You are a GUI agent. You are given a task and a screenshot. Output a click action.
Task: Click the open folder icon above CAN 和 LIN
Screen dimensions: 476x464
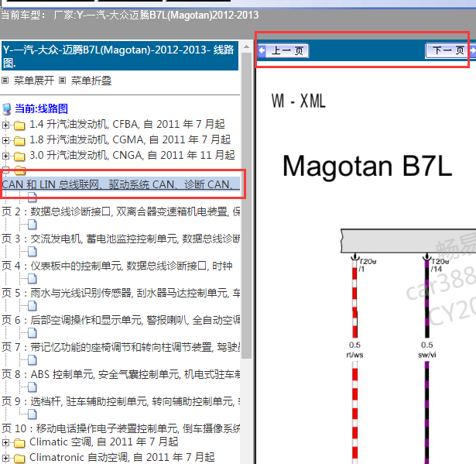[x=20, y=170]
